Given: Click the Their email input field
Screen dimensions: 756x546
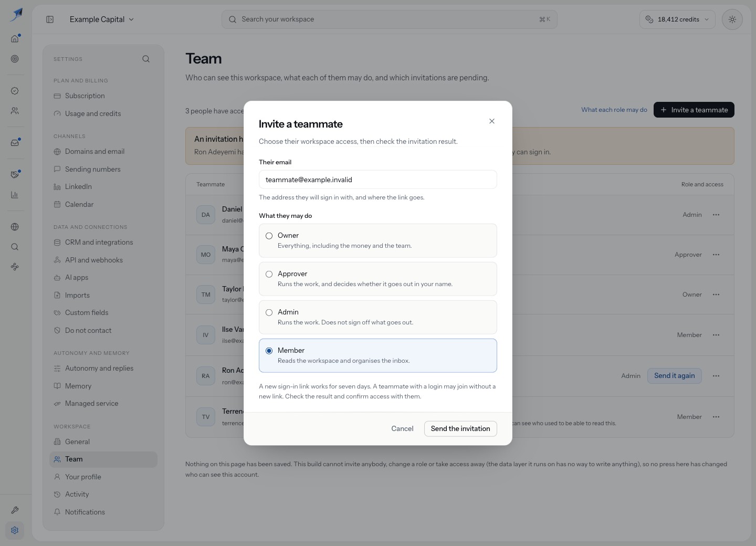Looking at the screenshot, I should coord(378,180).
